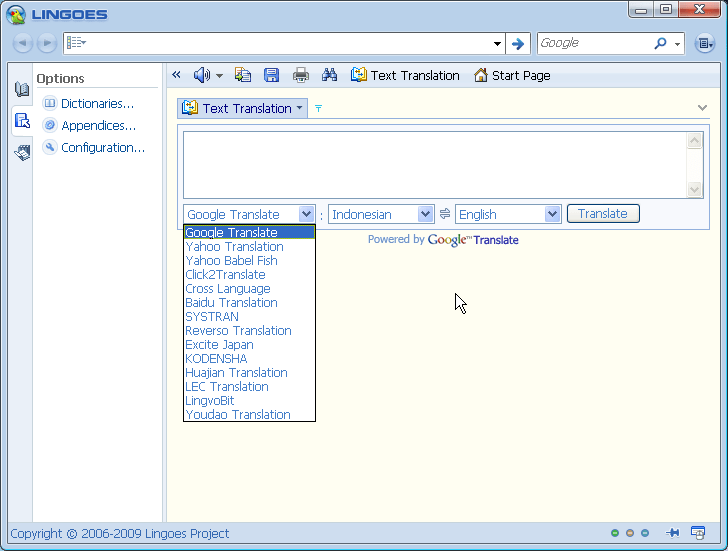Go to the Start Page
The height and width of the screenshot is (551, 728).
(x=512, y=75)
